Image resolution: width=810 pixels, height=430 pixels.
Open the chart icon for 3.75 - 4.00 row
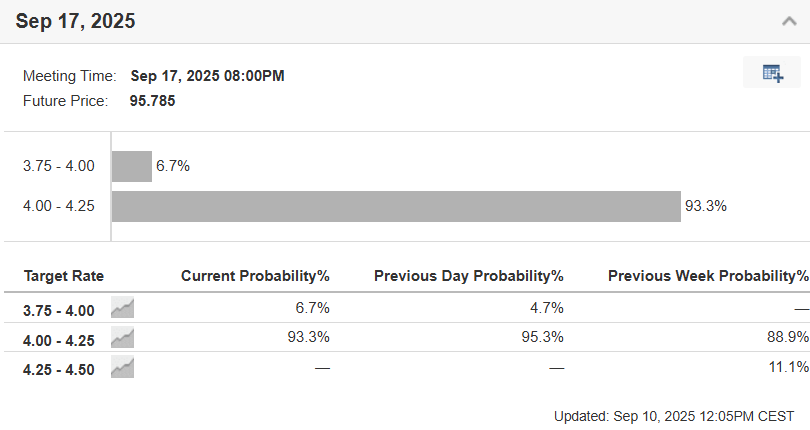point(122,308)
